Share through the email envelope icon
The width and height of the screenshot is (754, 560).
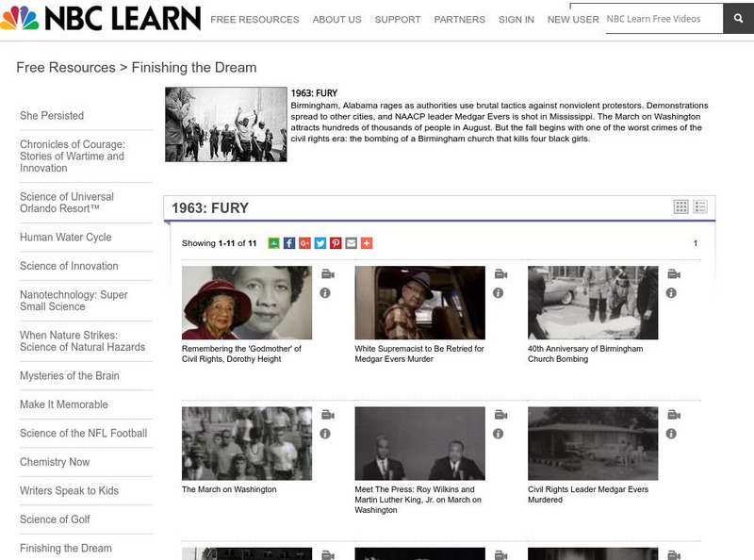coord(351,243)
